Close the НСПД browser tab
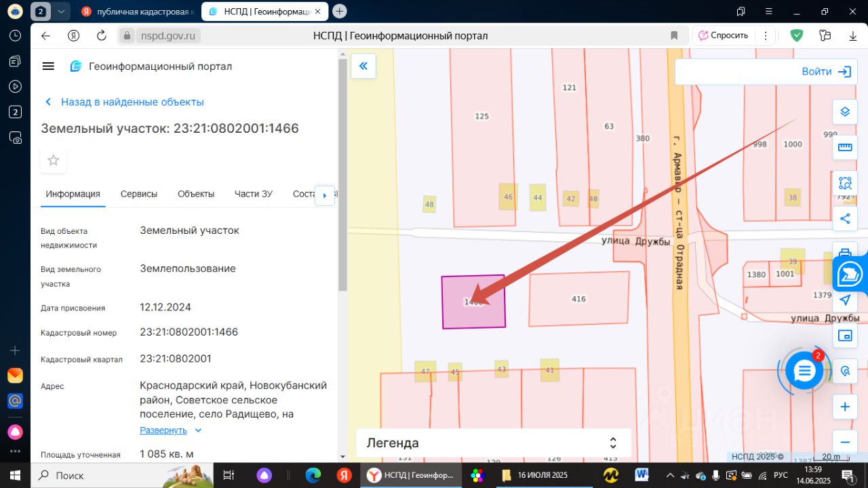 (x=318, y=12)
